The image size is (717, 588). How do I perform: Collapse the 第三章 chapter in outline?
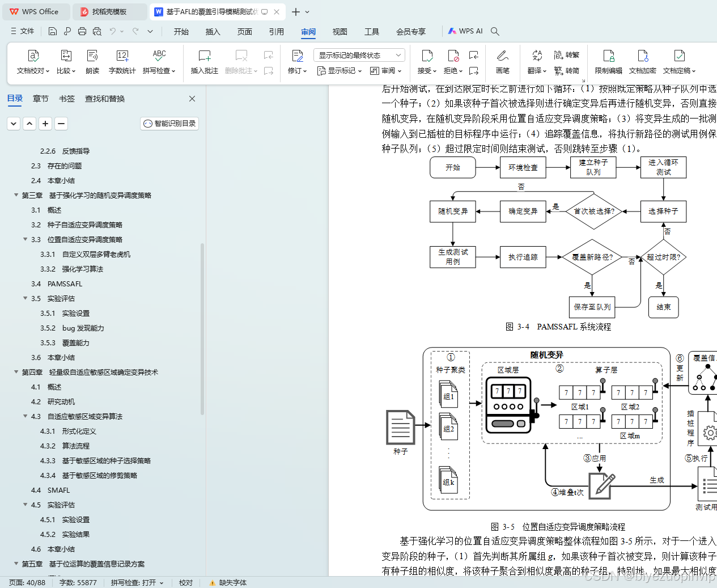[x=15, y=195]
